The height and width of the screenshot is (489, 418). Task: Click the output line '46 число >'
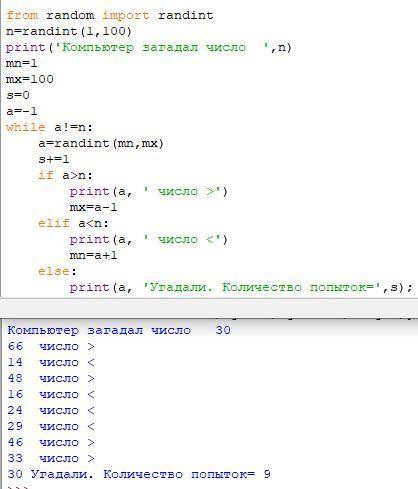pos(51,442)
